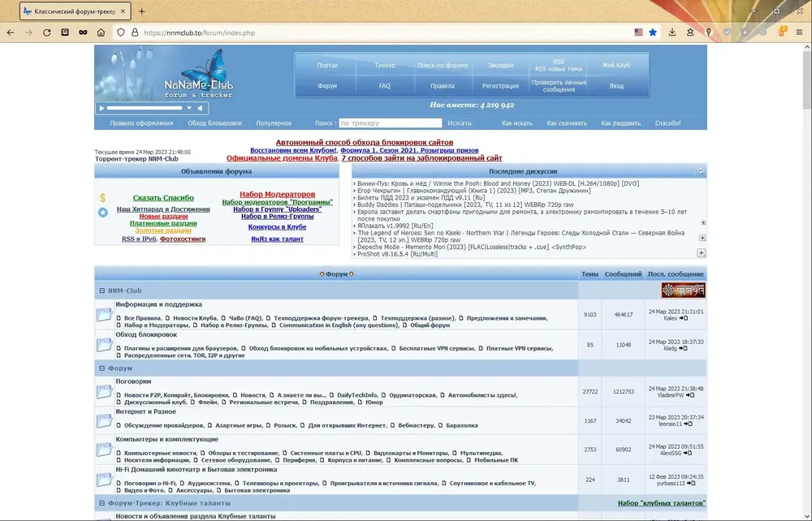Click the decorative banner image in NNM-Club row
The image size is (812, 521).
click(x=683, y=291)
